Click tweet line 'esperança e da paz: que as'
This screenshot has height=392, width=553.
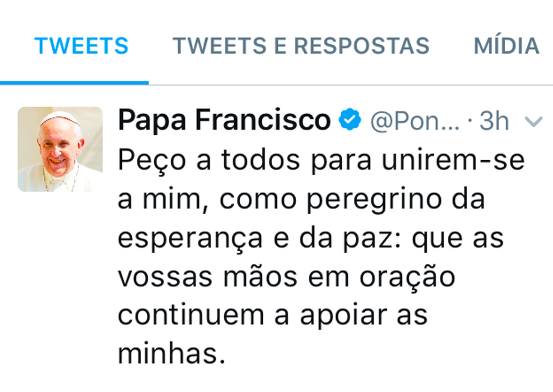click(311, 239)
